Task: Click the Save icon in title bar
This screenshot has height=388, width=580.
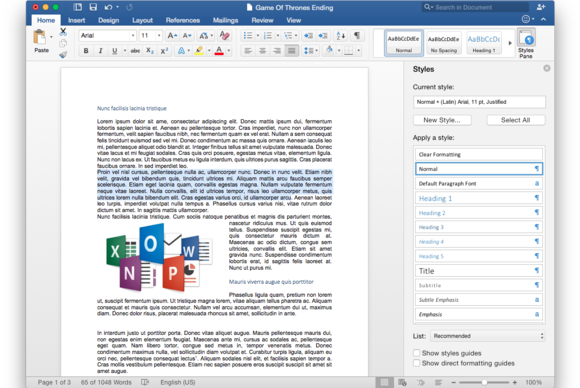Action: click(93, 7)
